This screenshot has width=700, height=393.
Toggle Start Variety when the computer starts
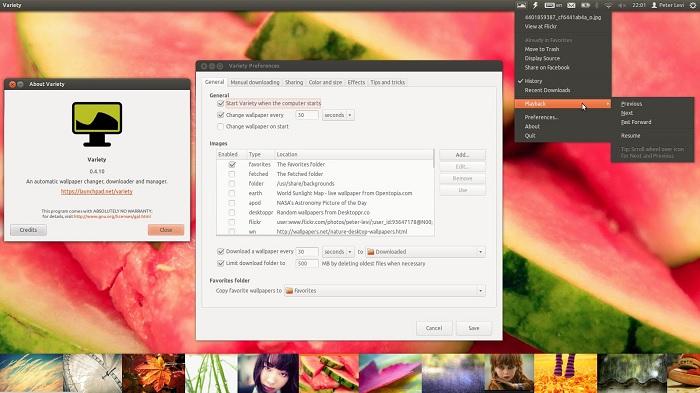click(x=221, y=103)
